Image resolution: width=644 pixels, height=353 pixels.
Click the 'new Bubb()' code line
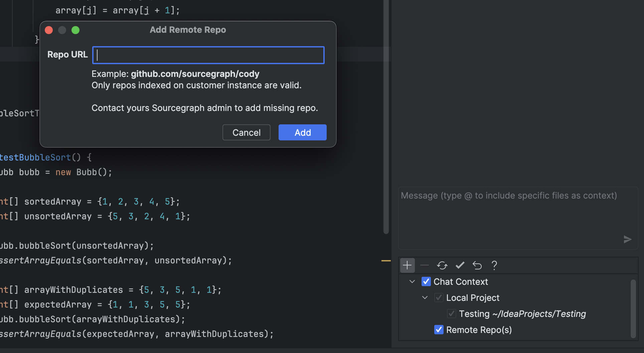(x=56, y=172)
